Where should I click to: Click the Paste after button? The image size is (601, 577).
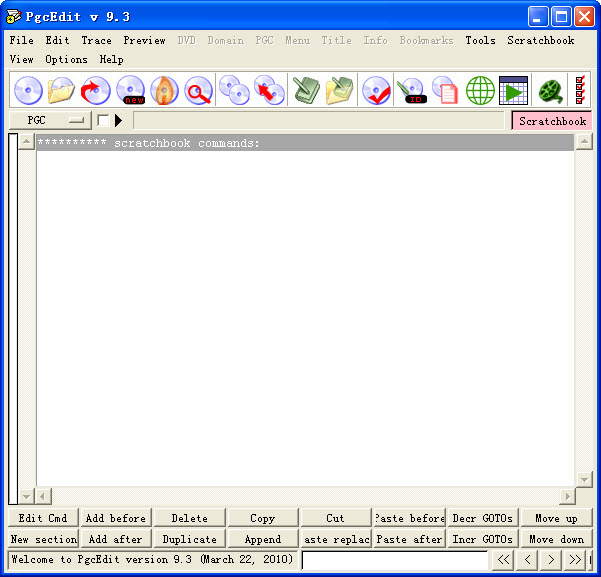pos(409,539)
